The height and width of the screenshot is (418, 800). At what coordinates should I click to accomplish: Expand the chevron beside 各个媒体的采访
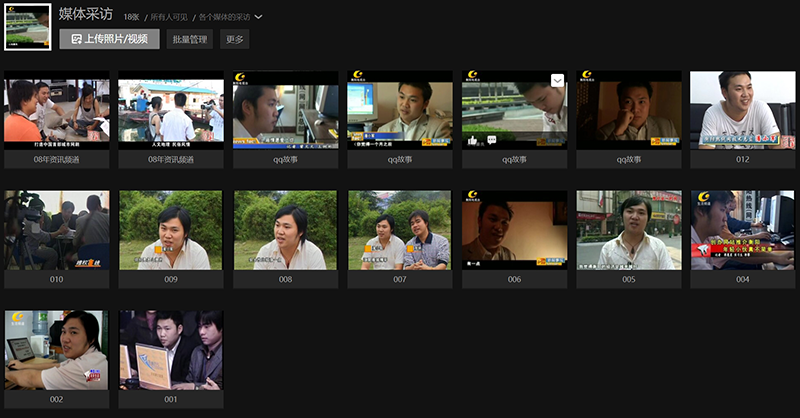pyautogui.click(x=259, y=17)
